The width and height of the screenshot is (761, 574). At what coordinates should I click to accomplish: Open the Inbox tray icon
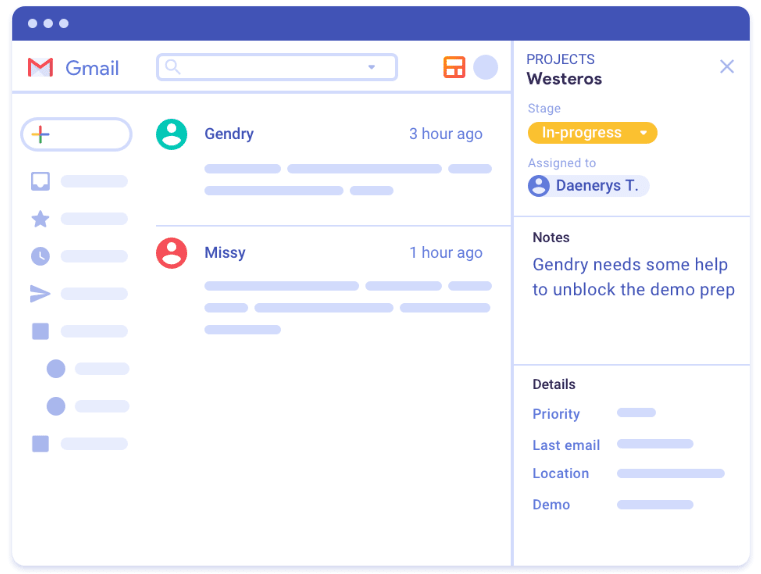point(40,181)
